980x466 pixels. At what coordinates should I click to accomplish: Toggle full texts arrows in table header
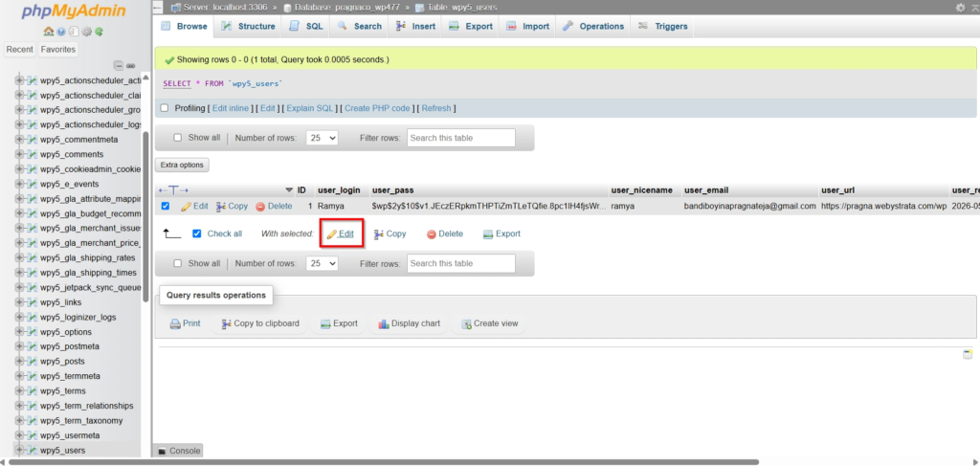173,189
